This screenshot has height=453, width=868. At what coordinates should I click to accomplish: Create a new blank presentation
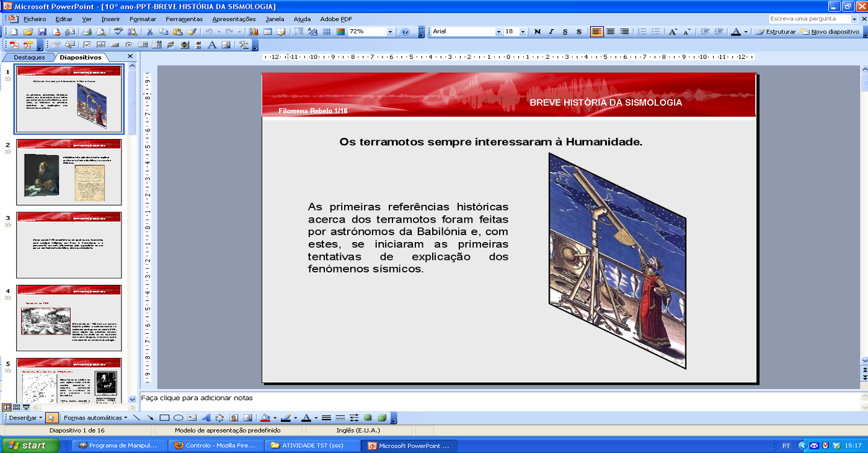coord(14,32)
